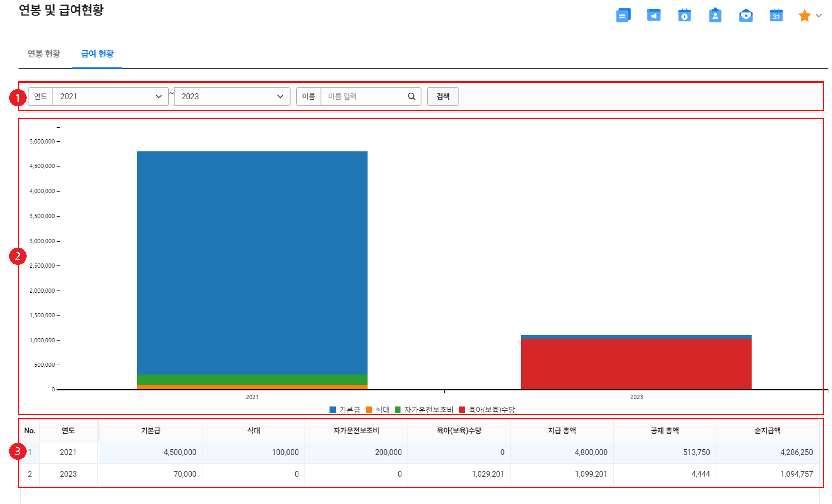
Task: Sort by the 순지급액 column header
Action: (767, 430)
